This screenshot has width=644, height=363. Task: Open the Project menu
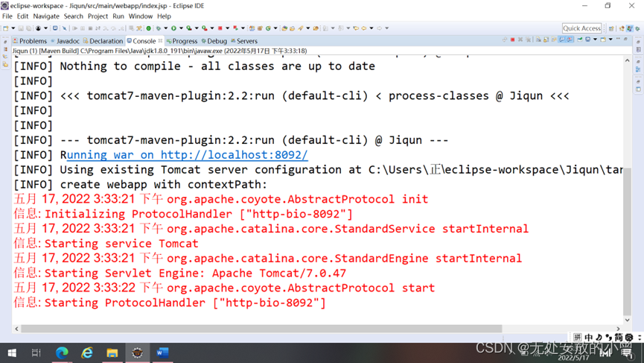tap(98, 16)
